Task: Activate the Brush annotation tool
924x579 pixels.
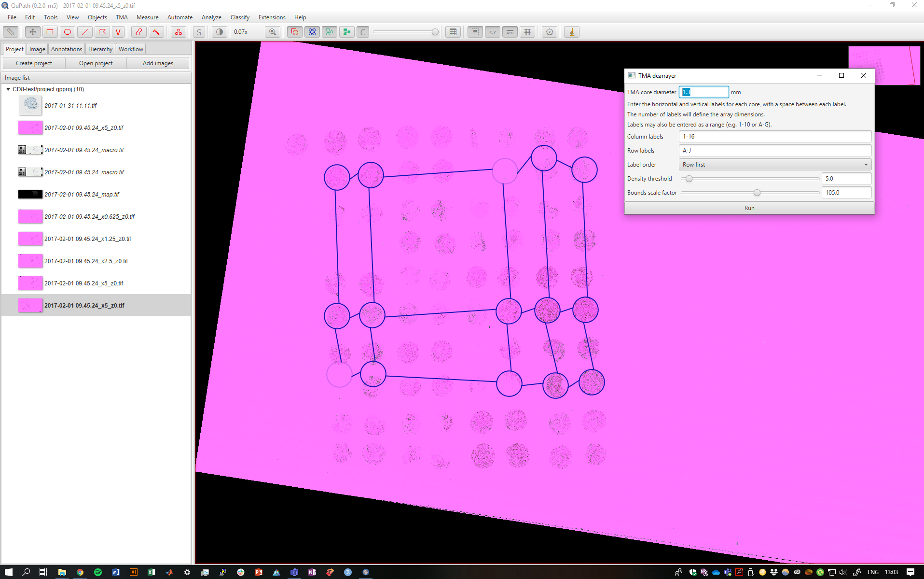Action: pos(139,32)
